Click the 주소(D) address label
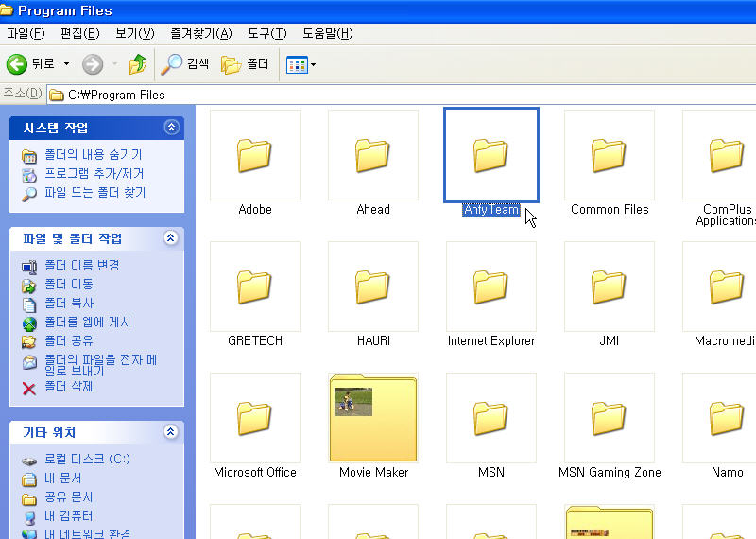This screenshot has height=539, width=756. (x=22, y=93)
